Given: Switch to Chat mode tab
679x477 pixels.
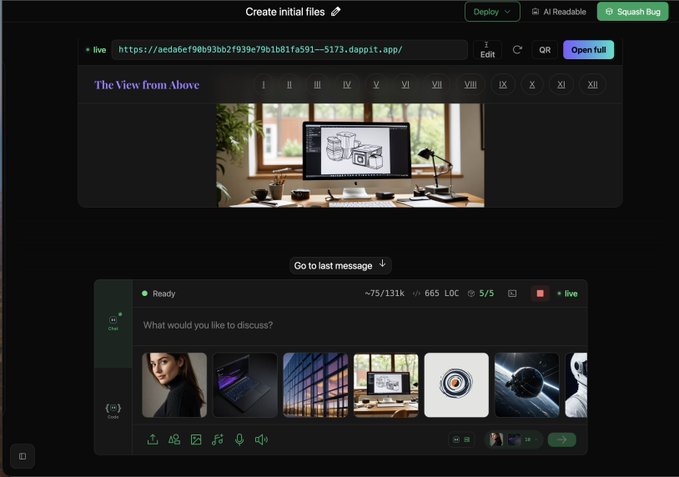Looking at the screenshot, I should point(113,322).
